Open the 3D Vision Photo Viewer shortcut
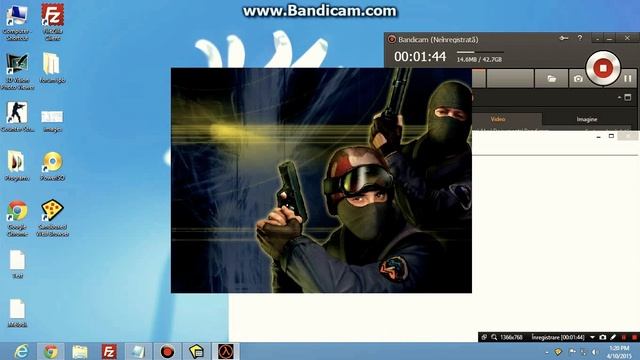Screen dimensions: 640x360 pyautogui.click(x=17, y=71)
